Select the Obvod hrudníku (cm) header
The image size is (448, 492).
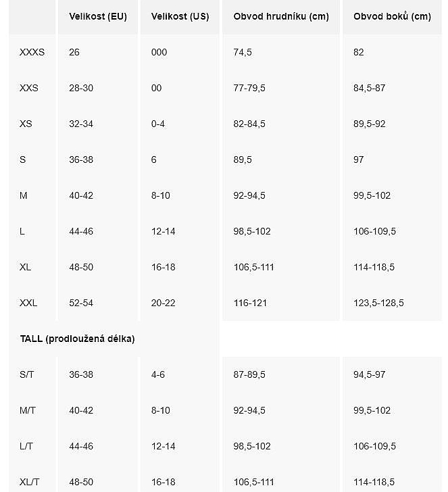point(281,16)
